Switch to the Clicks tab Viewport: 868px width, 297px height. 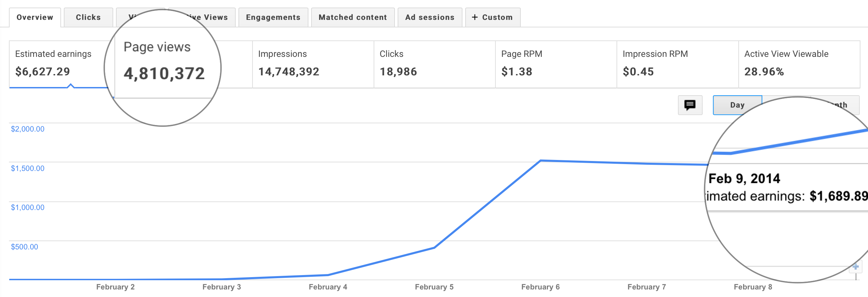coord(88,17)
